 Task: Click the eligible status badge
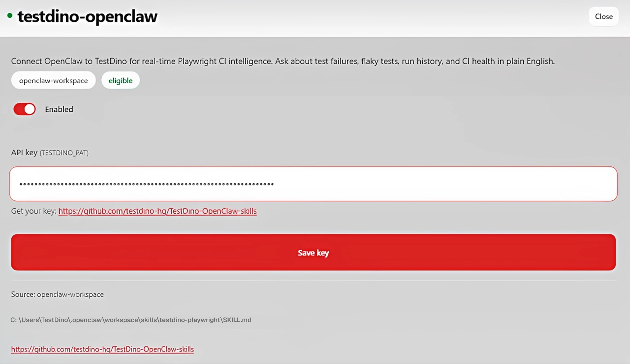(121, 80)
